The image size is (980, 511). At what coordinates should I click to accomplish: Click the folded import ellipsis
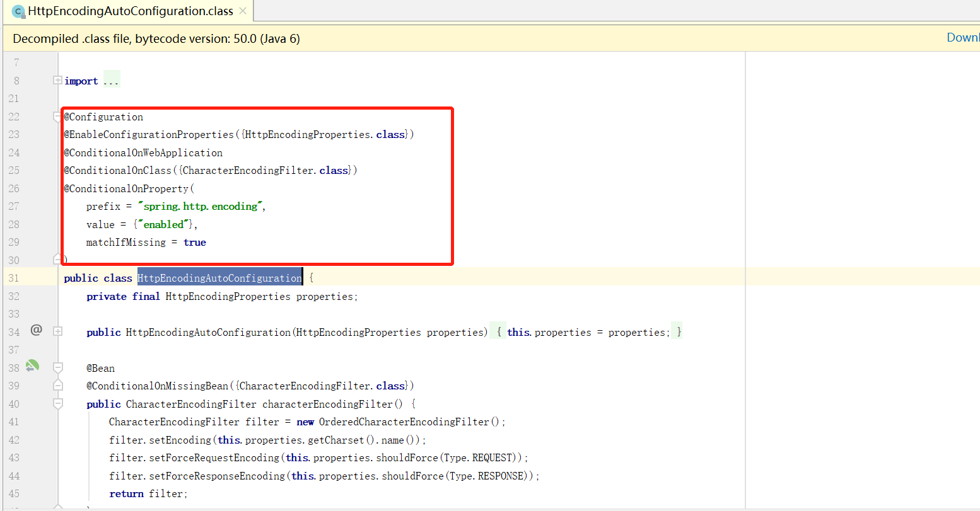(111, 81)
